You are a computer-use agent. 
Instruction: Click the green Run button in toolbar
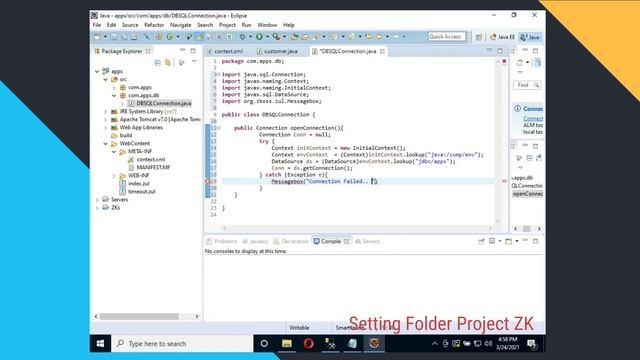tap(259, 37)
